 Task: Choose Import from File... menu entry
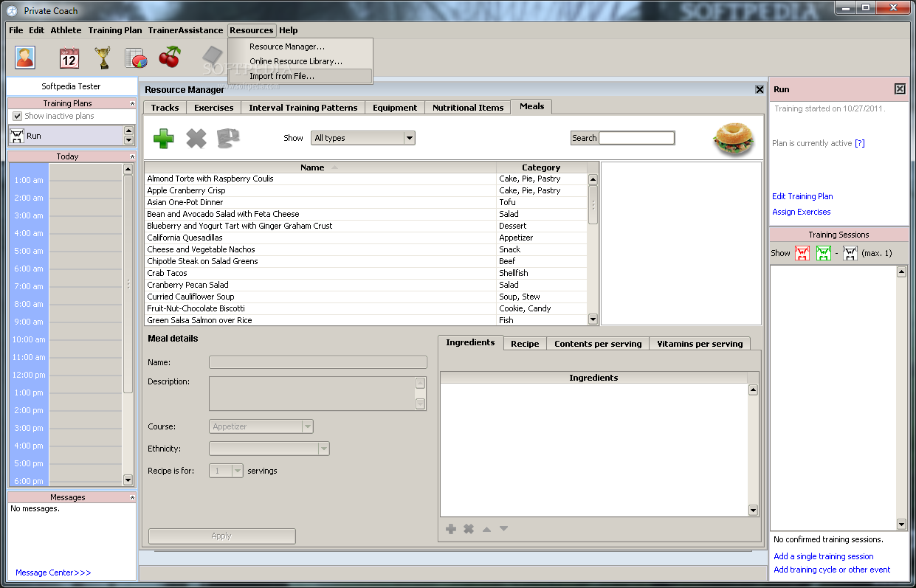tap(300, 76)
